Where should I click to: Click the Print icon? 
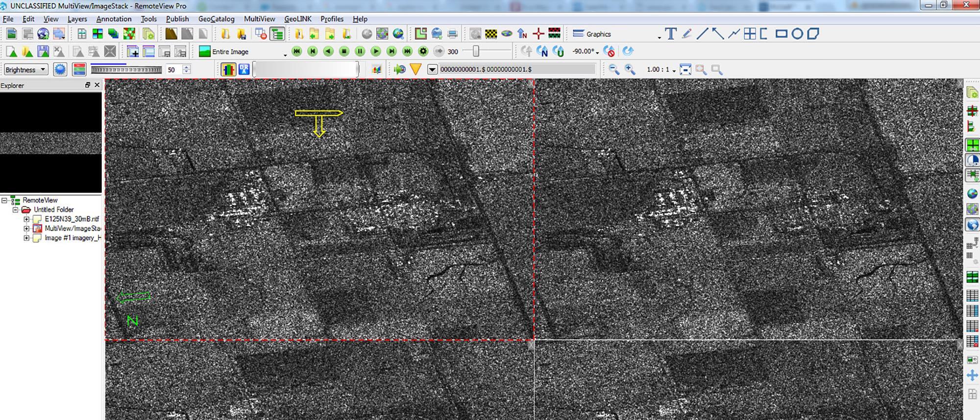point(453,34)
